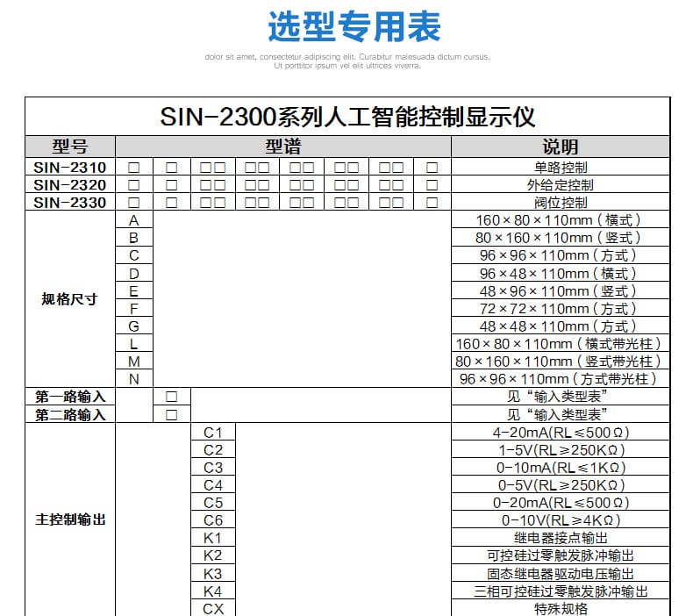The height and width of the screenshot is (616, 693).
Task: Click the 继电器接点输出 description
Action: tap(561, 538)
